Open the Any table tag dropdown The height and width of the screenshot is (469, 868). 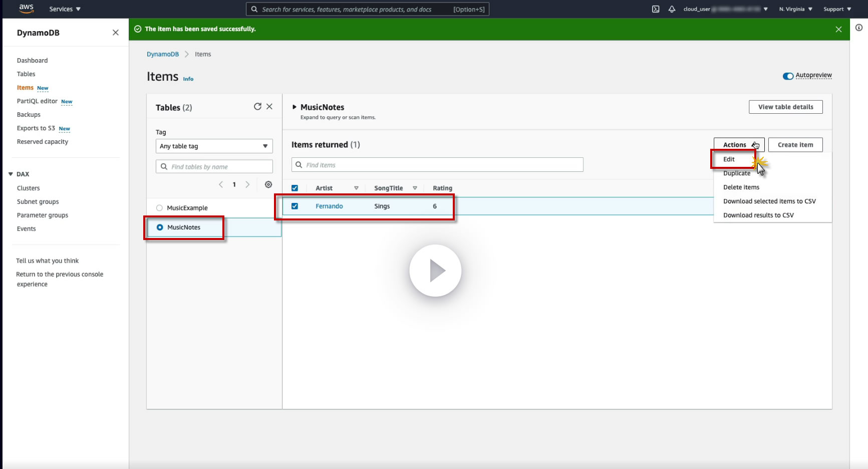click(214, 146)
